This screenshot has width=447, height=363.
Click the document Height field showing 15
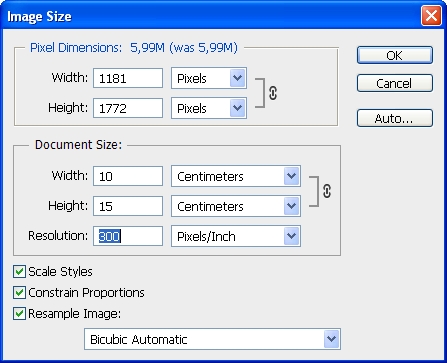pos(128,206)
